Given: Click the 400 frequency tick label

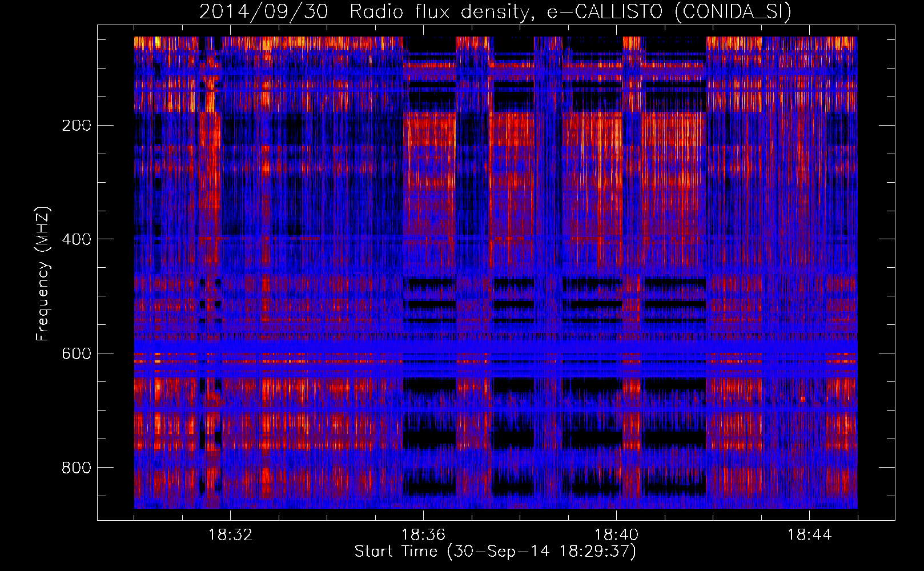Looking at the screenshot, I should (77, 239).
